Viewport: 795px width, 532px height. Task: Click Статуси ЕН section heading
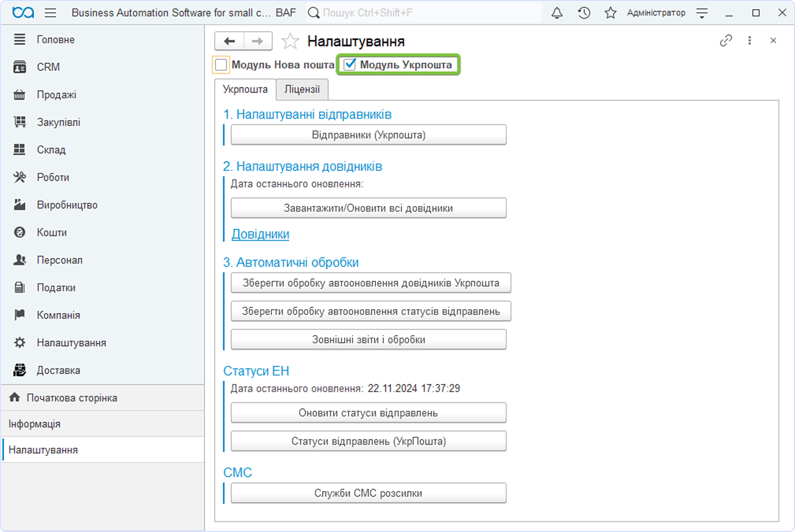[256, 371]
